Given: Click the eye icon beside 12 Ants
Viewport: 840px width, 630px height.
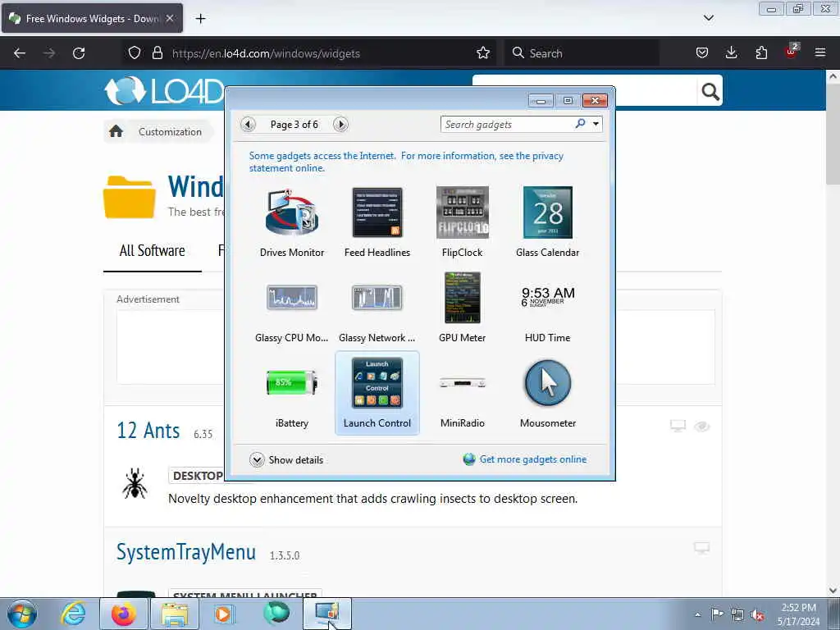Looking at the screenshot, I should (x=702, y=427).
